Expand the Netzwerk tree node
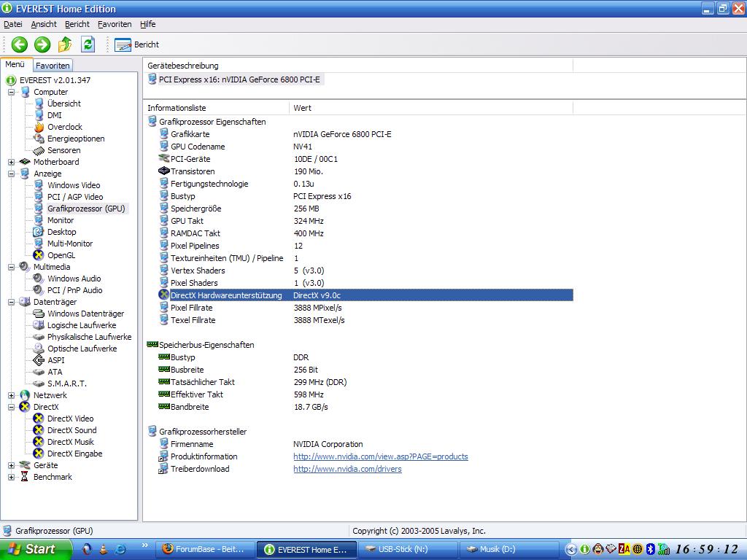The height and width of the screenshot is (560, 747). tap(11, 395)
